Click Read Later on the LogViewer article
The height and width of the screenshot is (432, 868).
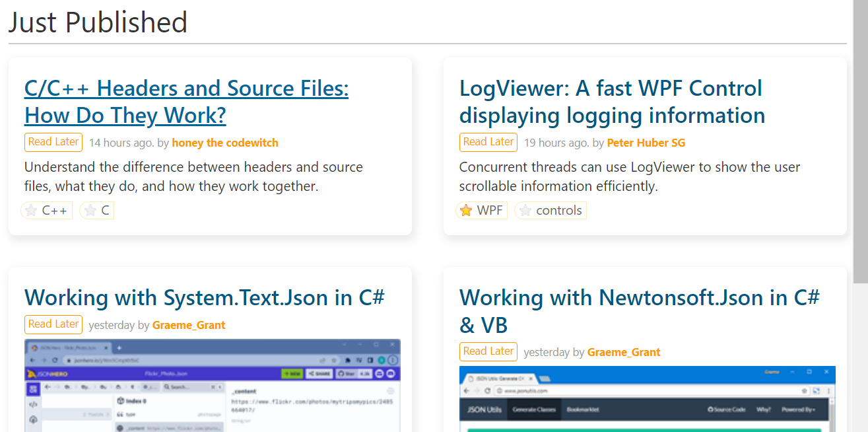(x=488, y=142)
